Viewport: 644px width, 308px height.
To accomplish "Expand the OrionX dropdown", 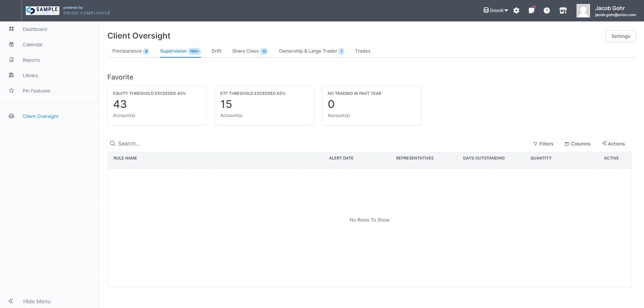I will [496, 10].
